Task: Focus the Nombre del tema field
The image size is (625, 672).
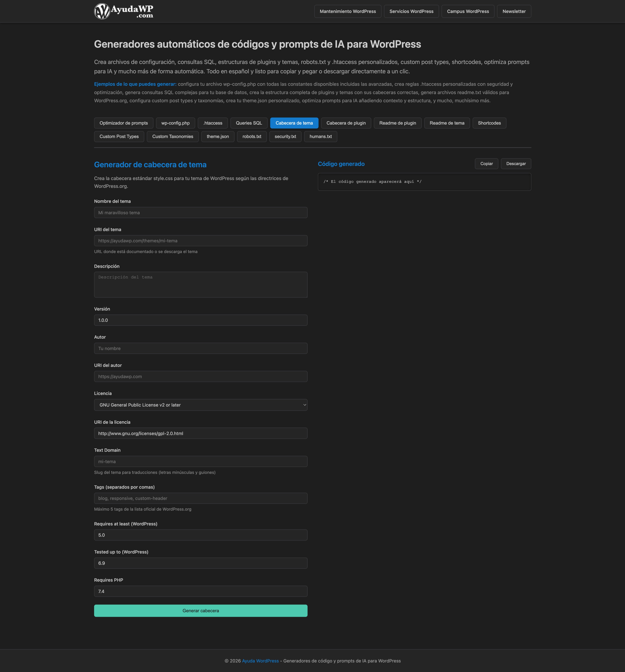Action: click(x=201, y=213)
